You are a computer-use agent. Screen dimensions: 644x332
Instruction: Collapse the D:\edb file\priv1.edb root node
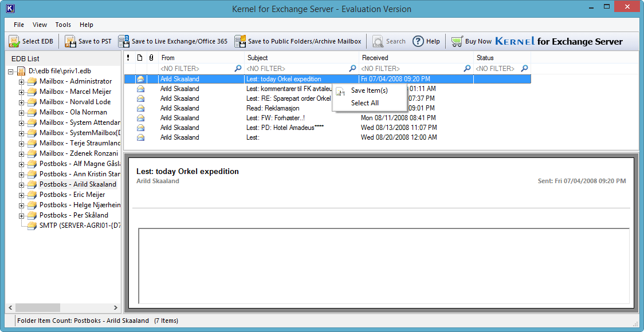11,72
